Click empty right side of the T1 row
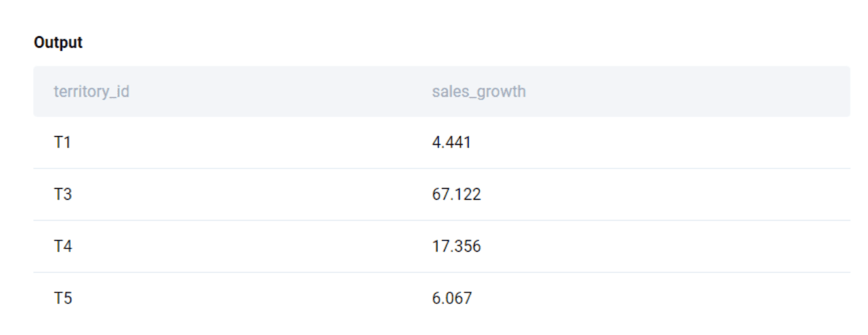This screenshot has width=868, height=335. [x=677, y=143]
